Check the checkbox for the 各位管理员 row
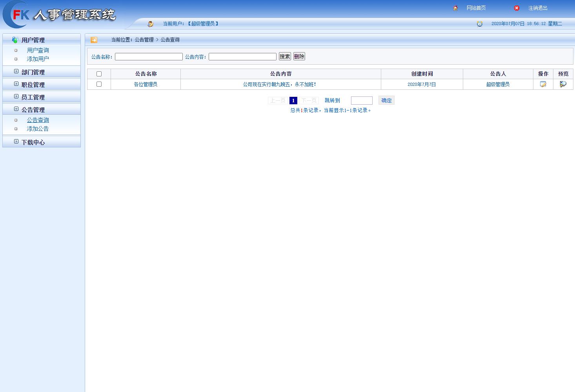Image resolution: width=575 pixels, height=392 pixels. (99, 83)
